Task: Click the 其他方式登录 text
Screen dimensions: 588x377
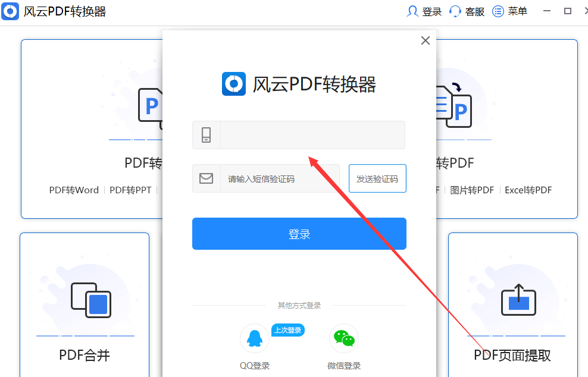Action: tap(299, 306)
